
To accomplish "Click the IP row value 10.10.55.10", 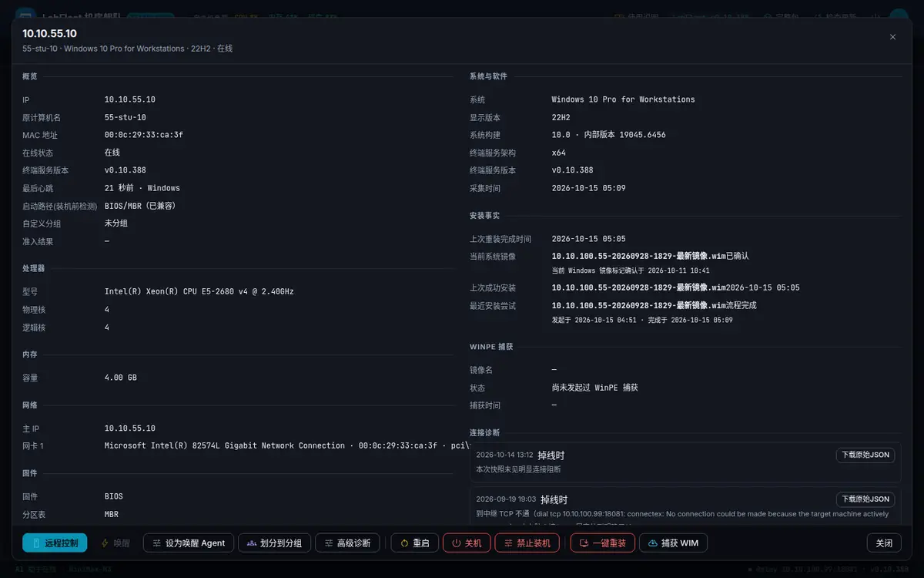I will point(130,99).
